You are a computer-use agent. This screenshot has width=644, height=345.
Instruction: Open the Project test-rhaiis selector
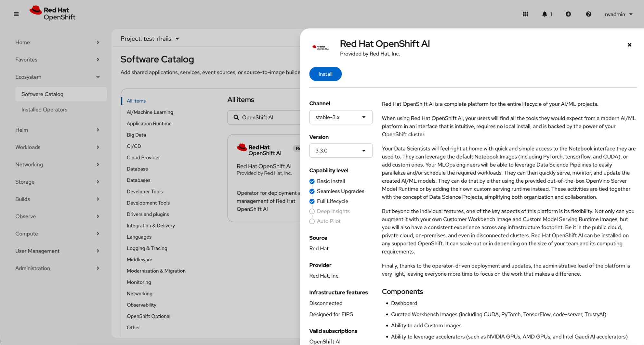pos(150,39)
